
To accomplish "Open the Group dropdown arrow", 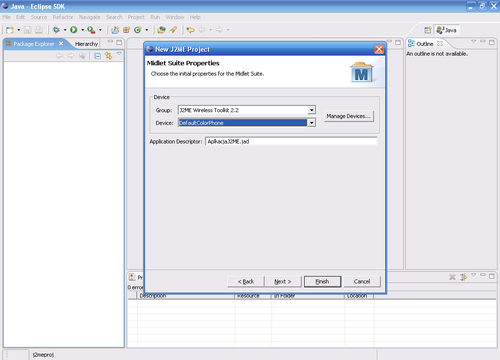I will click(x=311, y=110).
